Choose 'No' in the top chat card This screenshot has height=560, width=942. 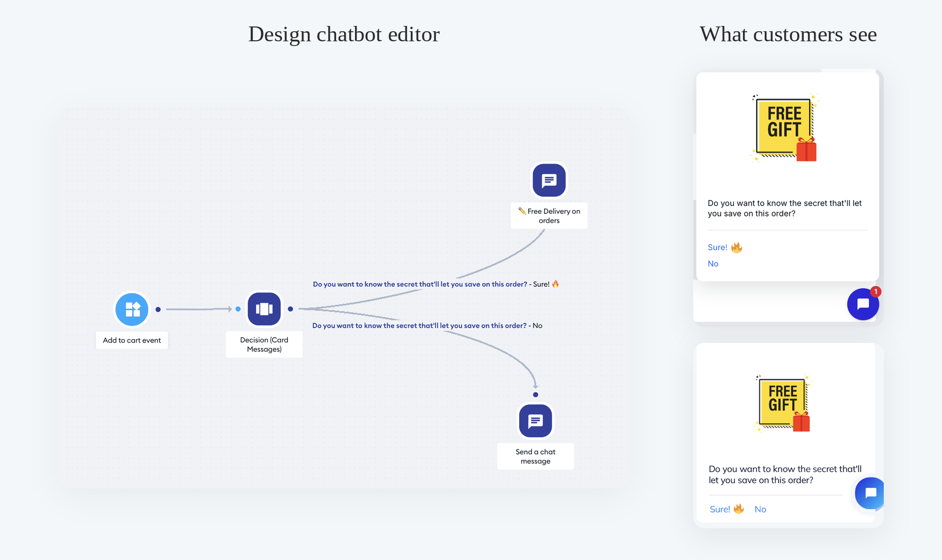[713, 264]
